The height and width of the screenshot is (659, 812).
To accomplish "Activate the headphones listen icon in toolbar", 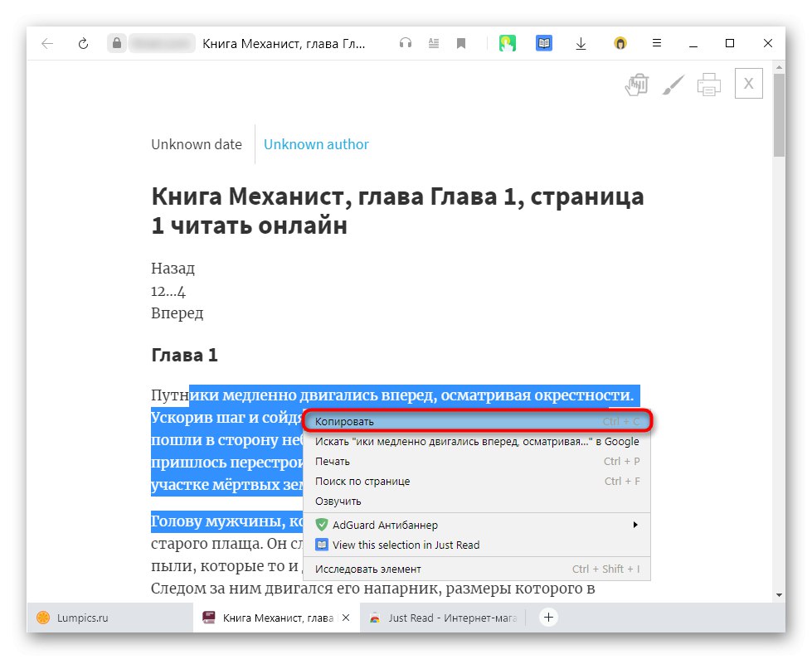I will [406, 43].
